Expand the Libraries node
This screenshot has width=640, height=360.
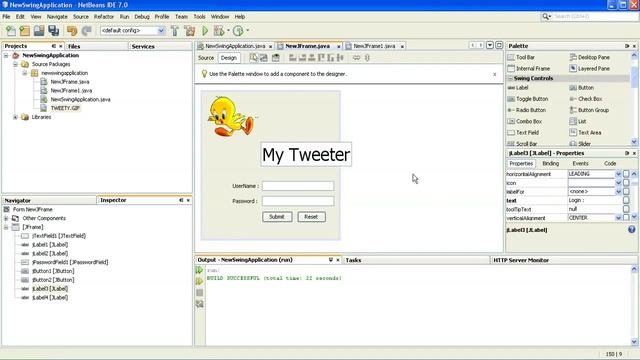click(x=16, y=117)
